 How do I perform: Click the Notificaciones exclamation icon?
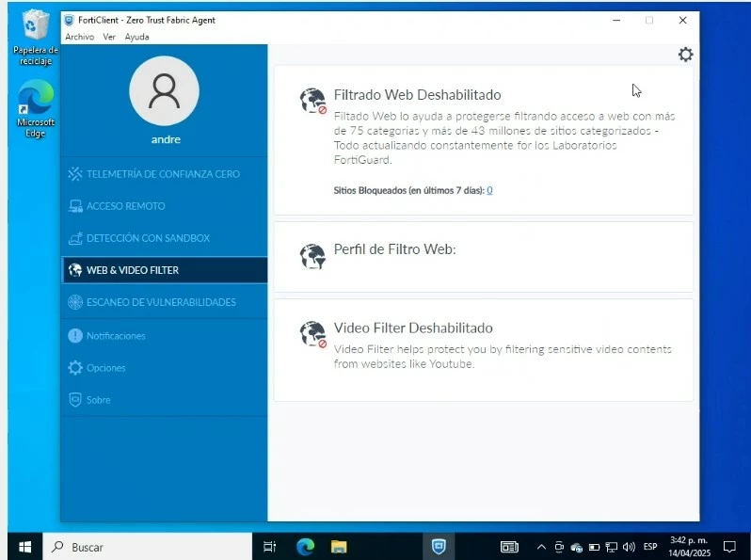(x=75, y=336)
